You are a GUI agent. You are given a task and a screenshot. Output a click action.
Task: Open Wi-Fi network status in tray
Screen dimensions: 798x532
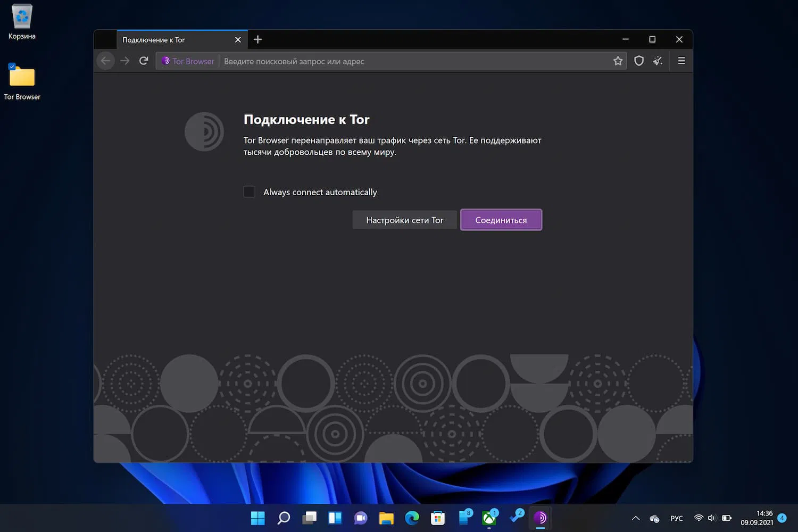point(699,518)
